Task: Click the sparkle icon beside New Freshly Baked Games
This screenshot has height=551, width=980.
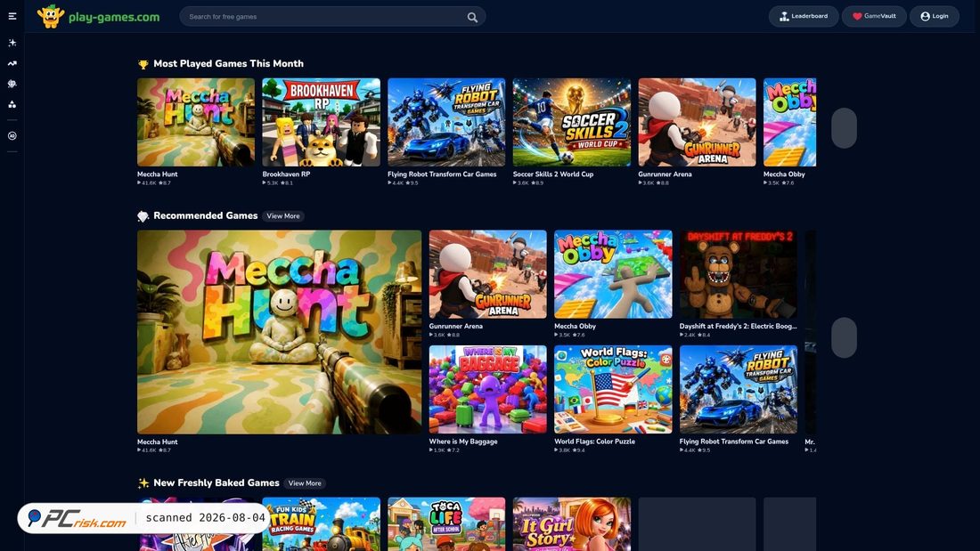Action: tap(143, 483)
